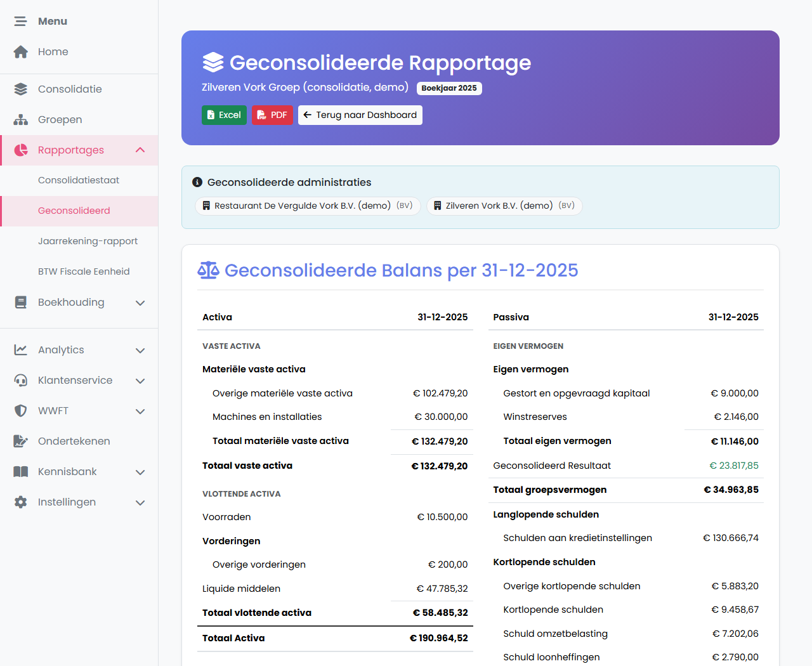Collapse the Rapportages submenu chevron
Screen dimensions: 812x666
point(140,150)
